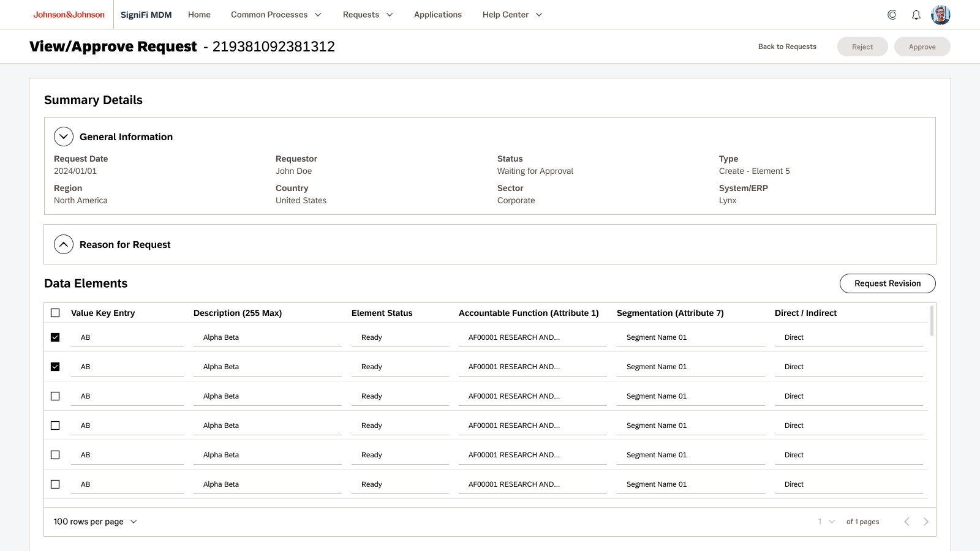Click the data table vertical scrollbar
This screenshot has height=551, width=980.
tap(932, 321)
